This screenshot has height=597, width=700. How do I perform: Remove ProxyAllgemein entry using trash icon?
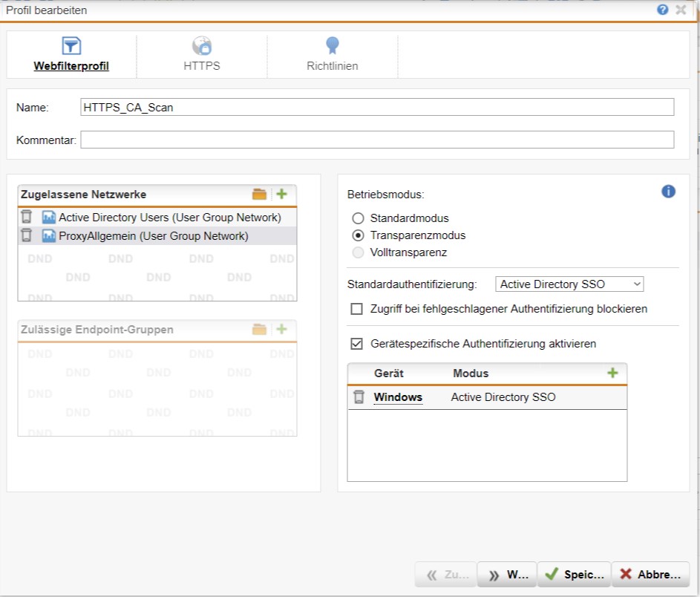[x=27, y=235]
